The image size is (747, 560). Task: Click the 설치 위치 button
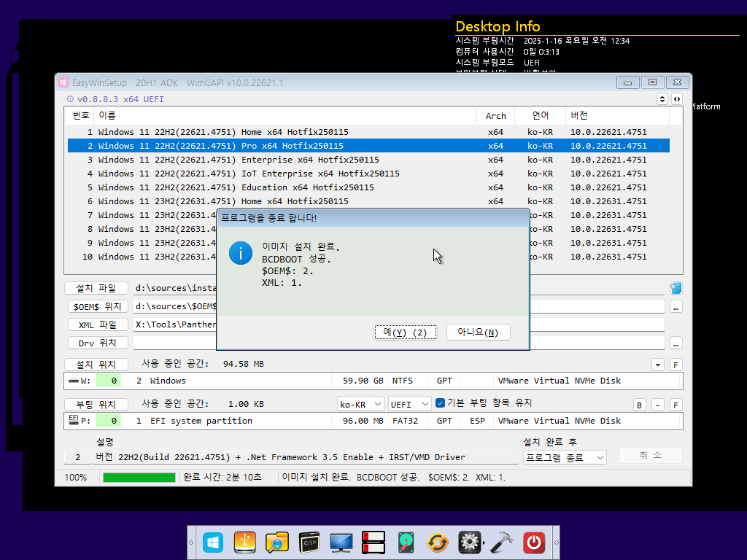(x=96, y=365)
